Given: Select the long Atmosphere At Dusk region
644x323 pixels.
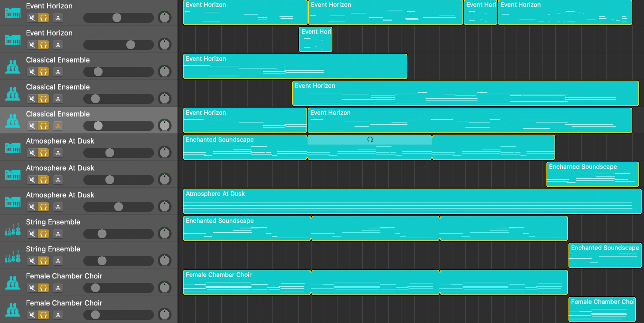Looking at the screenshot, I should point(412,201).
